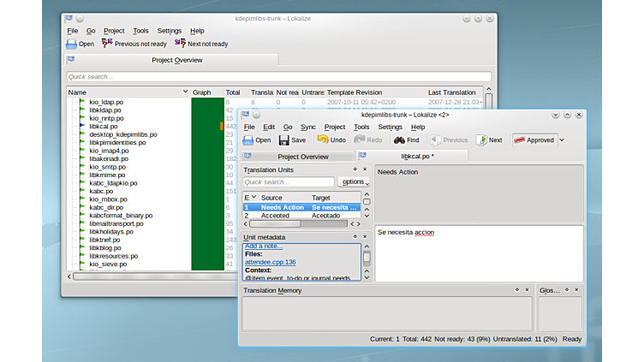
Task: Click the Add a note link
Action: (263, 246)
